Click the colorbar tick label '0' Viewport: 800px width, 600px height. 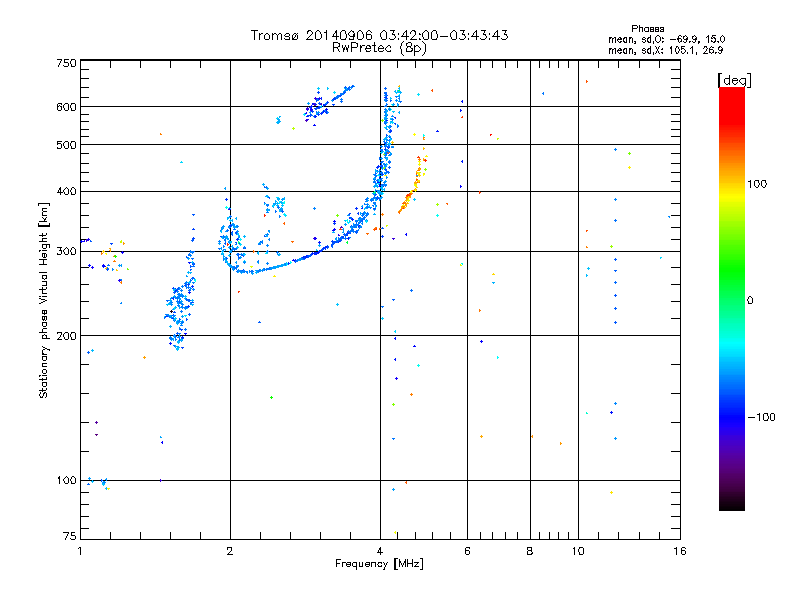pyautogui.click(x=750, y=301)
